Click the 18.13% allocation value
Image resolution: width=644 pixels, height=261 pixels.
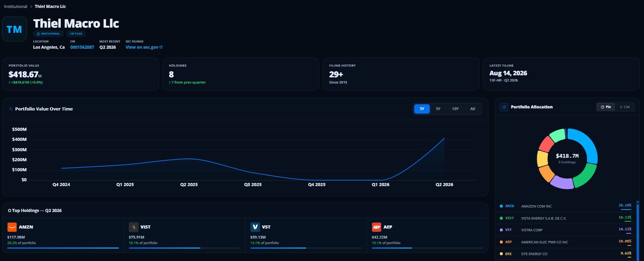coord(625,217)
